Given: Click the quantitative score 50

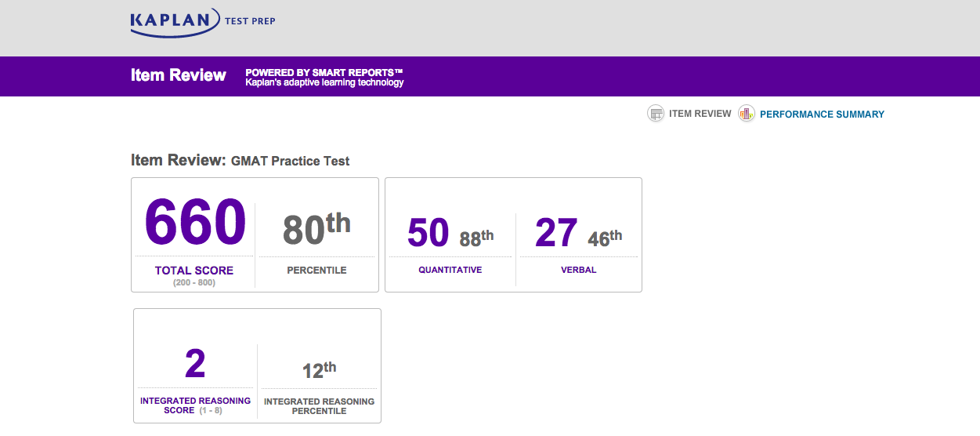Looking at the screenshot, I should coord(429,233).
